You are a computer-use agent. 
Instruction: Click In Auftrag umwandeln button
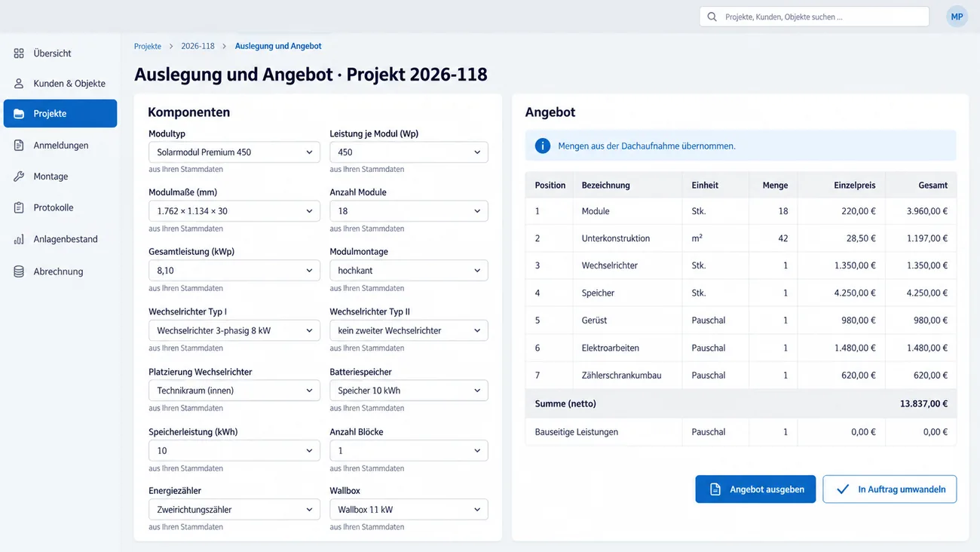click(890, 489)
